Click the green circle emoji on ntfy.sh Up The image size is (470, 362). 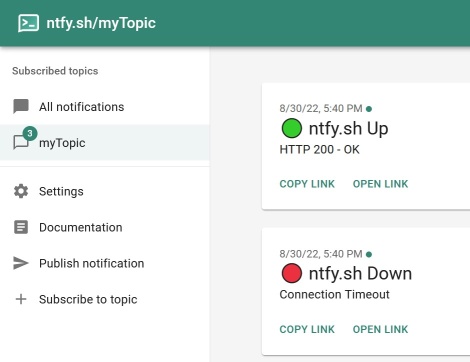292,128
